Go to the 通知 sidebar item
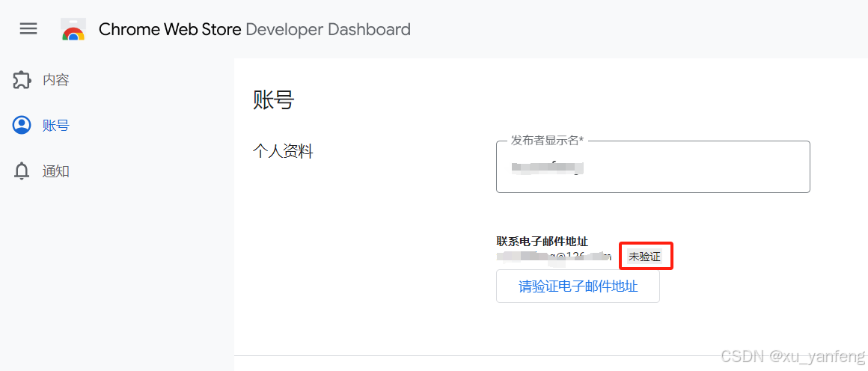 point(56,171)
